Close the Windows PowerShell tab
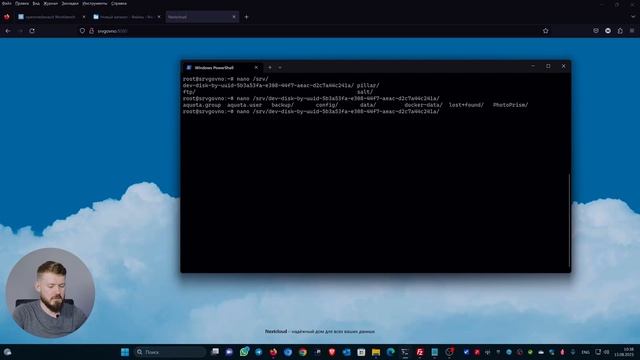Image resolution: width=640 pixels, height=360 pixels. coord(256,68)
